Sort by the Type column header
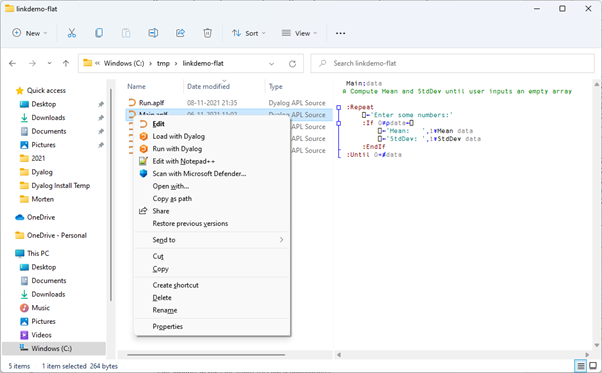Screen dimensions: 602x373 276,87
